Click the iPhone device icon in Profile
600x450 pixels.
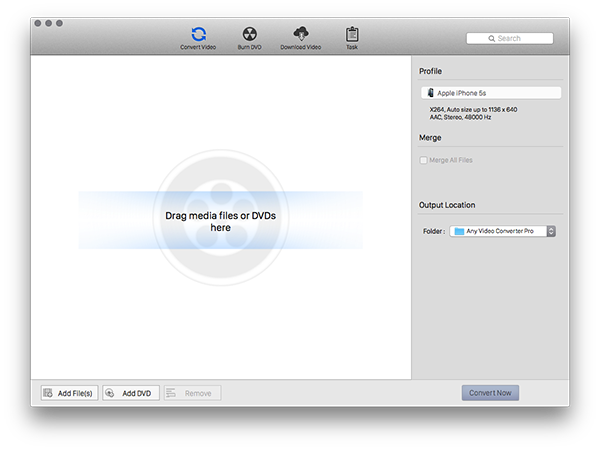pos(430,93)
